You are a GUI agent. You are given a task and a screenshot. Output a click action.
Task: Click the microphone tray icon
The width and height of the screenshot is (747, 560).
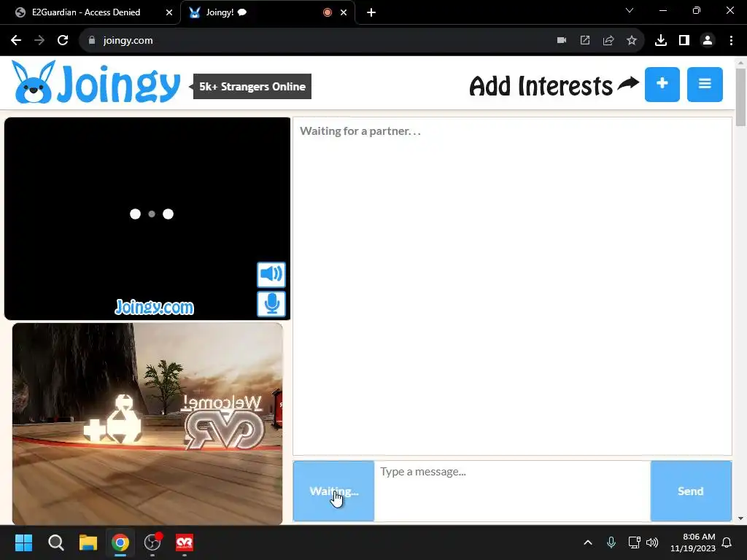[611, 542]
